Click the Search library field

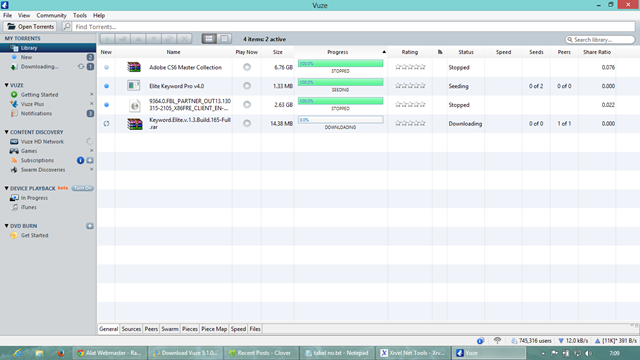point(600,40)
